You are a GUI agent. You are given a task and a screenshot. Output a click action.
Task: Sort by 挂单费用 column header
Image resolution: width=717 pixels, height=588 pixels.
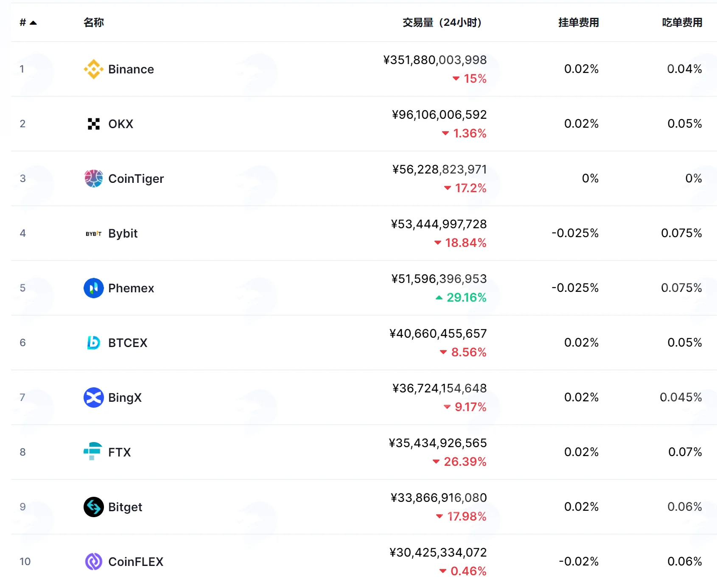tap(578, 22)
